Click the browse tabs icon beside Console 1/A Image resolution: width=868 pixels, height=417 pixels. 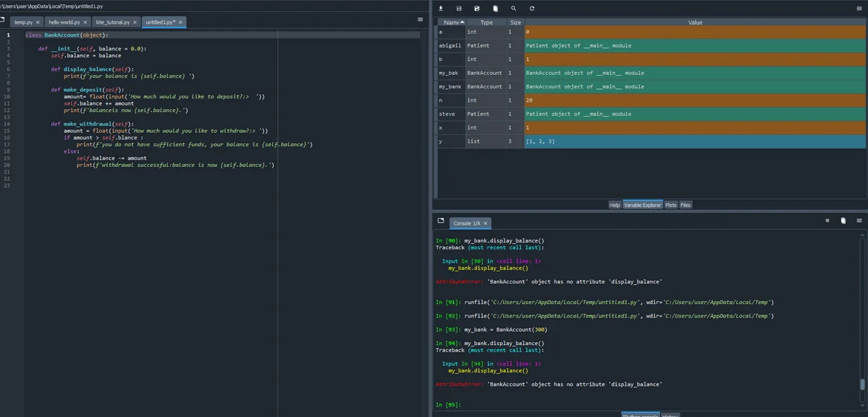(x=441, y=221)
